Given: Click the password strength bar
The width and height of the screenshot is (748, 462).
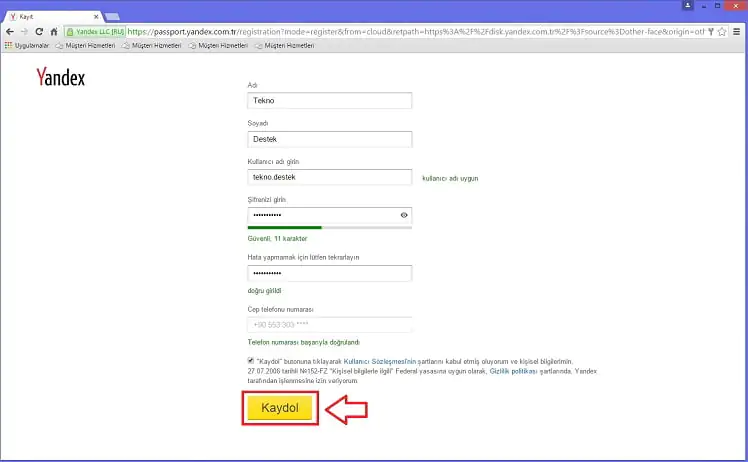Looking at the screenshot, I should click(330, 228).
